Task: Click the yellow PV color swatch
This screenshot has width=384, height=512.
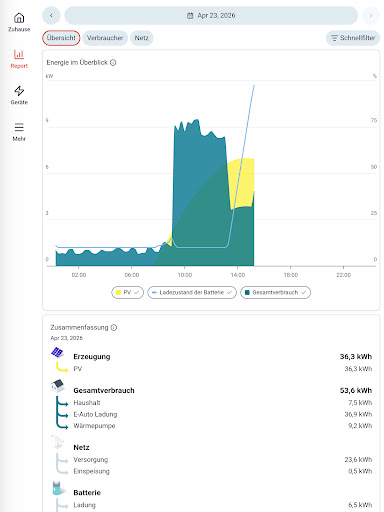Action: pyautogui.click(x=118, y=292)
